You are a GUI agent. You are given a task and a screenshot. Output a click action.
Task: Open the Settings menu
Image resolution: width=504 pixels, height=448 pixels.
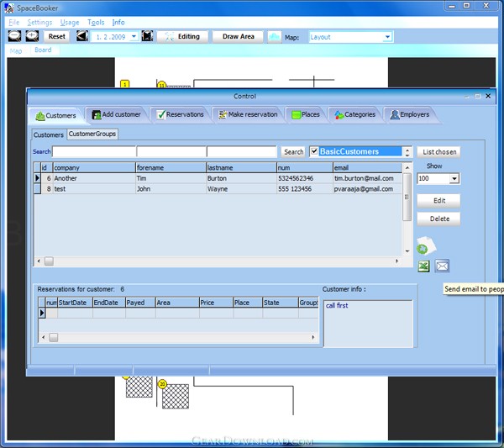pyautogui.click(x=39, y=22)
